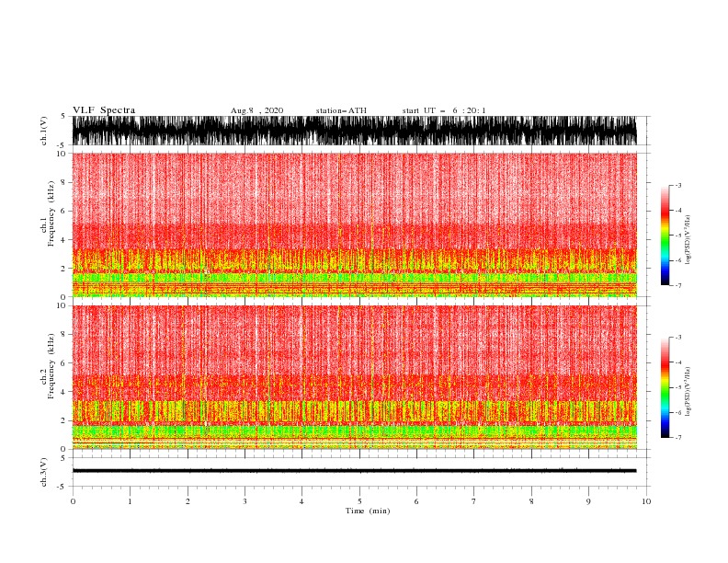Click the "ch.3(V)" axis label
The image size is (728, 563).
coord(44,472)
